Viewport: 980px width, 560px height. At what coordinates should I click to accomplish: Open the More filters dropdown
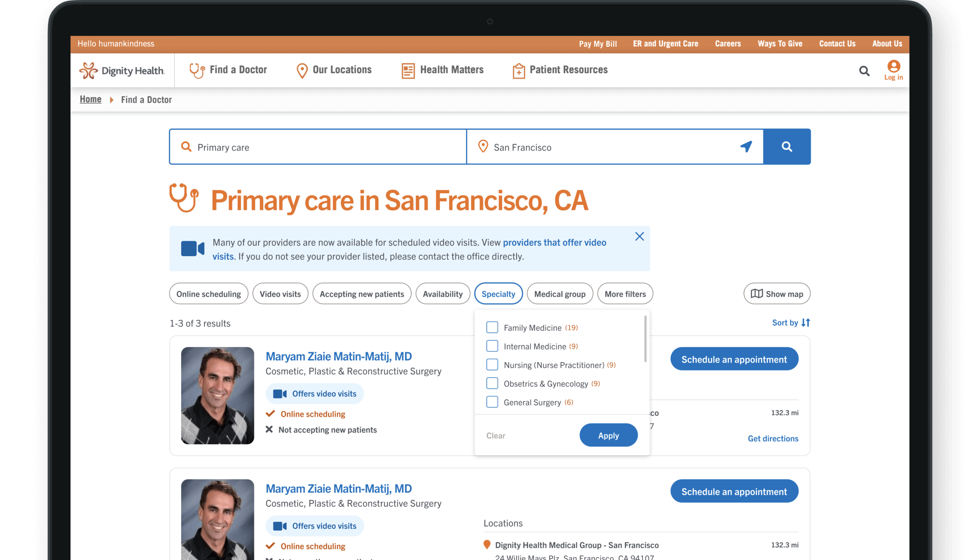(x=625, y=294)
